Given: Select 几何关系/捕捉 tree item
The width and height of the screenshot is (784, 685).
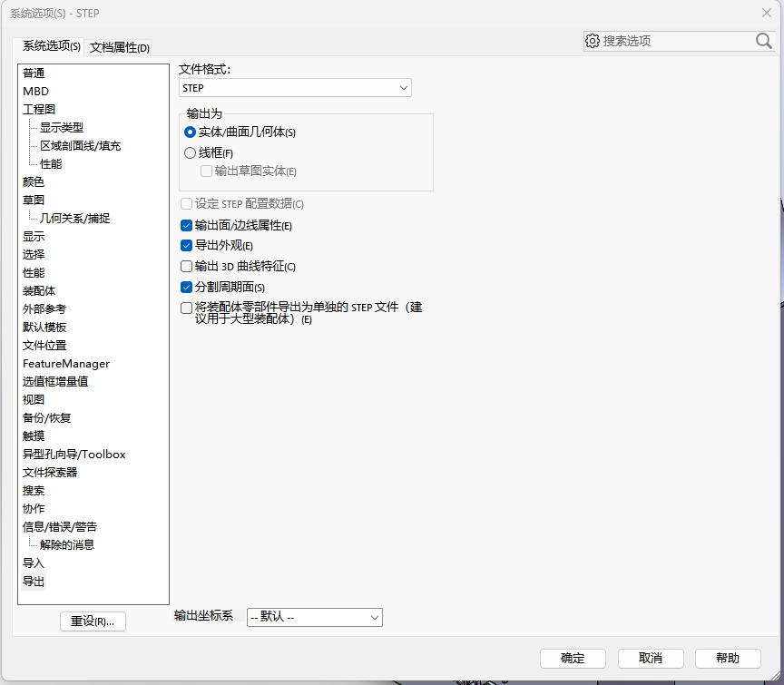Looking at the screenshot, I should coord(75,219).
